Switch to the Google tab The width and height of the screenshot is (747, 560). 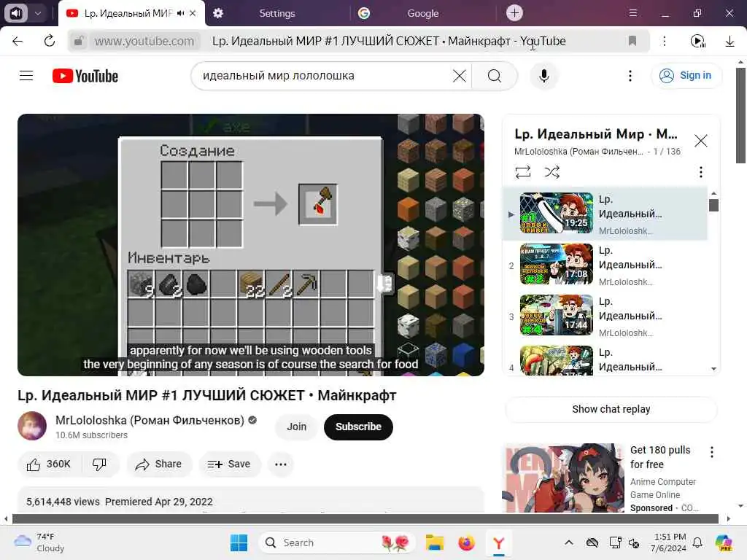point(422,13)
